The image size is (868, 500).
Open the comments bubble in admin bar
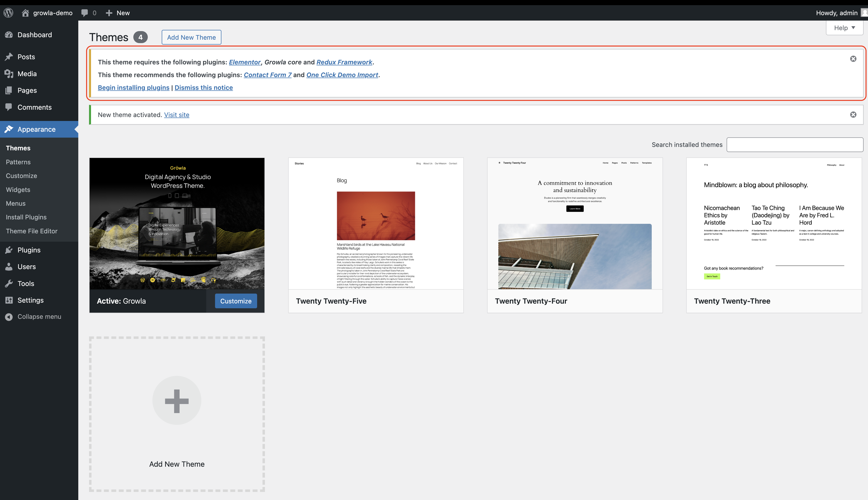point(84,13)
